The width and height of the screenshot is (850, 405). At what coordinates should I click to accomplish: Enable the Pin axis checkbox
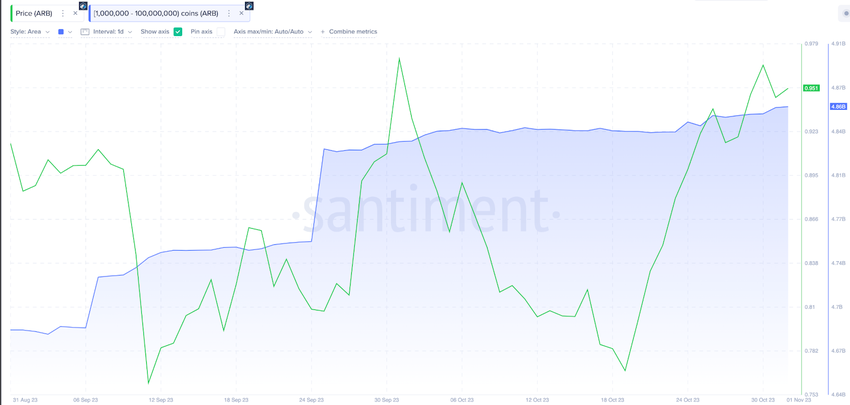coord(221,32)
